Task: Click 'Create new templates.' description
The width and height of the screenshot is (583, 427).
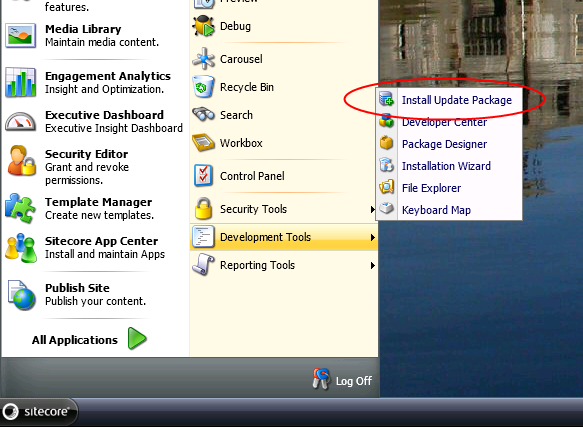Action: pos(99,215)
